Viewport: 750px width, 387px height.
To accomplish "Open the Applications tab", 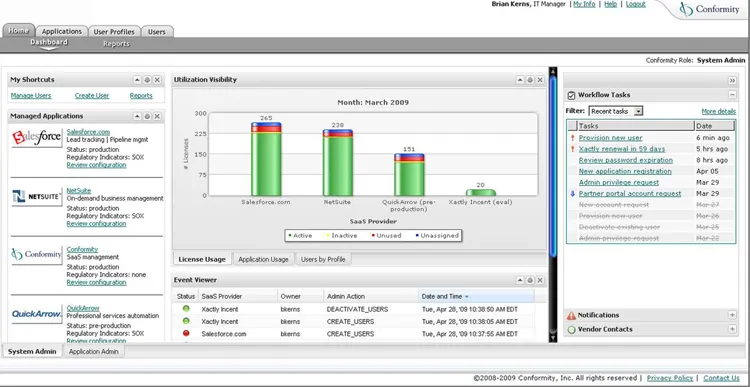I will [x=62, y=32].
